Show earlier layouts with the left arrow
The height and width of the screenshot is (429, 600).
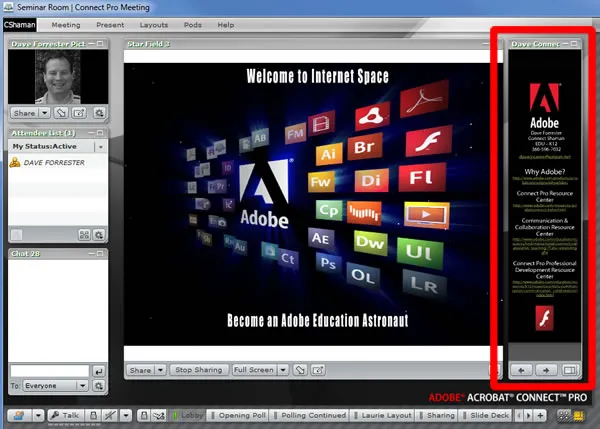coord(519,415)
